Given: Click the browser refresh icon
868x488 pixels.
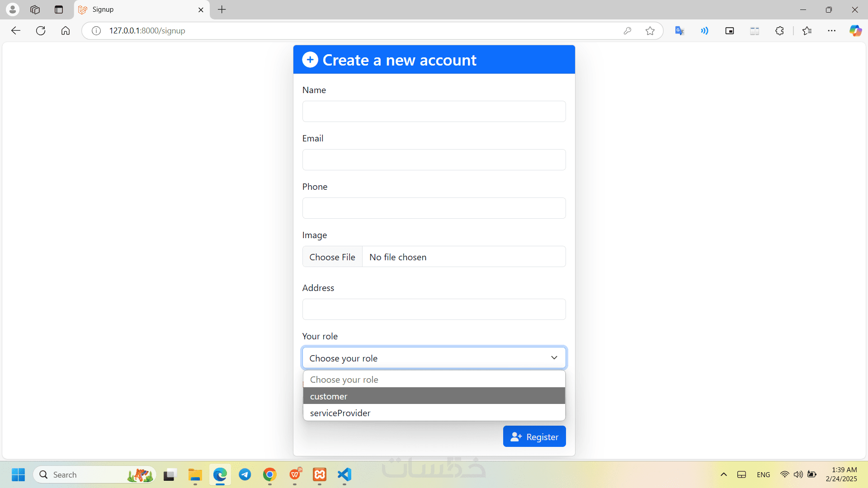Looking at the screenshot, I should point(41,31).
